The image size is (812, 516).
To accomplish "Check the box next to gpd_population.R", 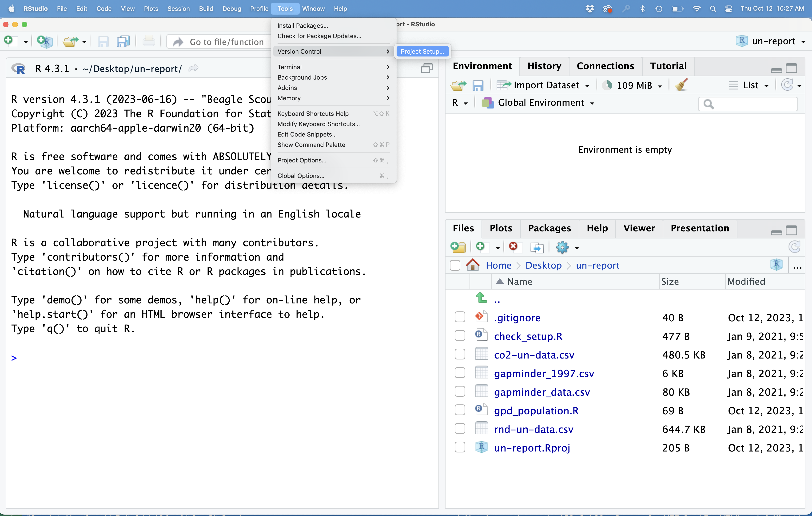I will click(x=460, y=410).
